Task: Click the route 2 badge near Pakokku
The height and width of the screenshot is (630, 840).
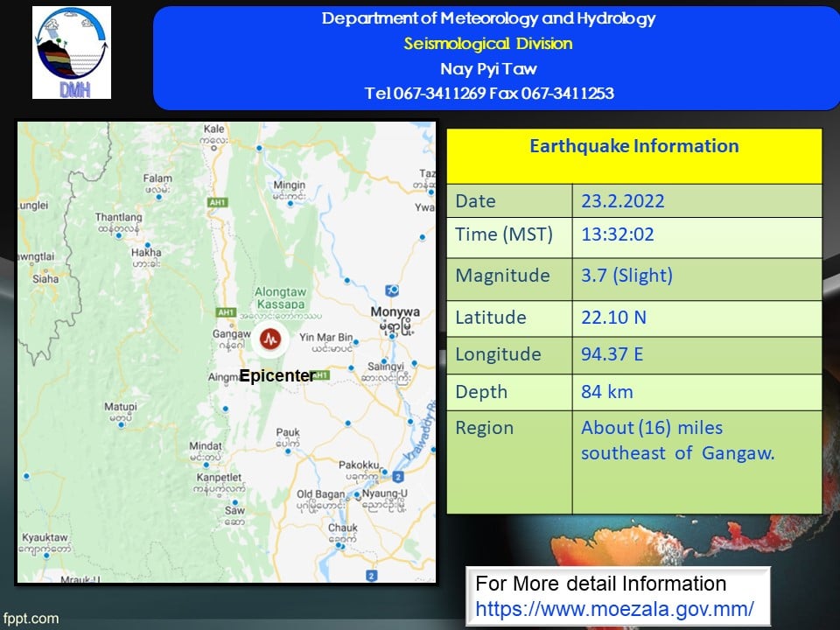Action: [x=396, y=477]
